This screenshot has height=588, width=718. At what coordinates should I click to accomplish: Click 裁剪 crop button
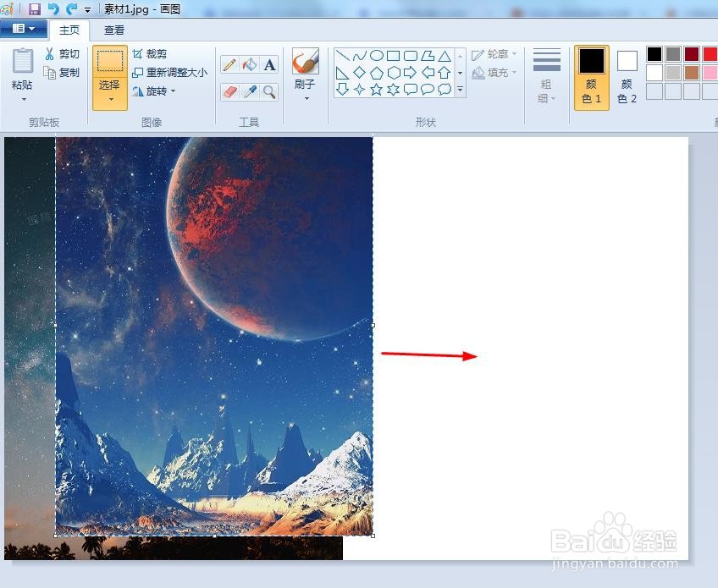point(150,54)
